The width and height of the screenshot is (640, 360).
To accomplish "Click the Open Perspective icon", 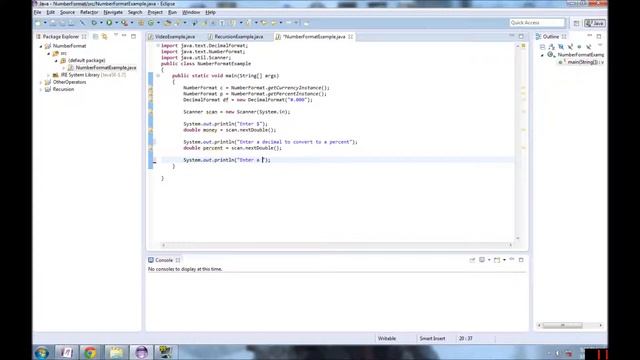I will (576, 23).
